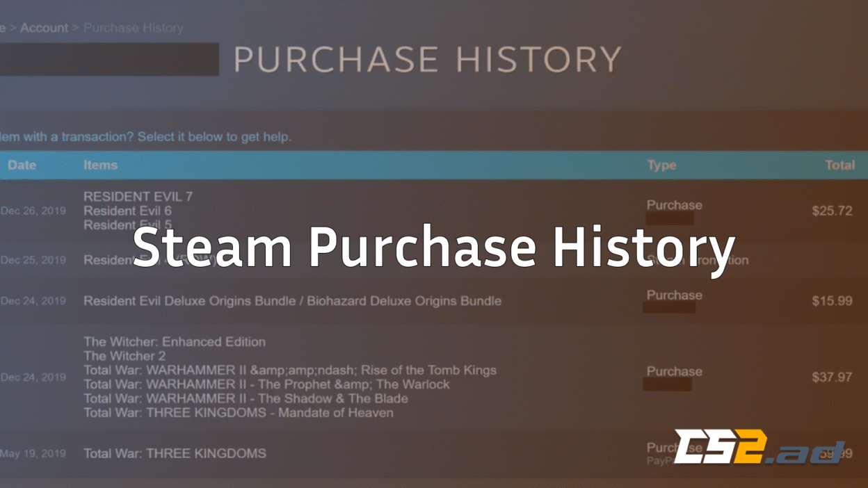Select the RESIDENT EVIL 7 entry
This screenshot has width=868, height=488.
tap(138, 196)
